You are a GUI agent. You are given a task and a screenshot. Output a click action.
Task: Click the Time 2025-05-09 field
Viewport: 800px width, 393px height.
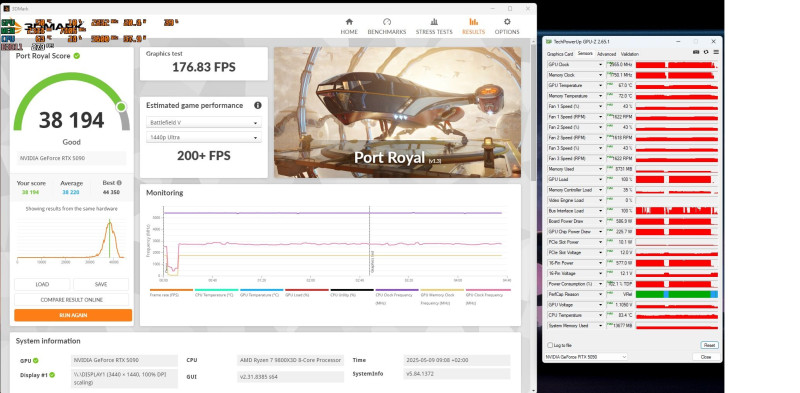[457, 360]
